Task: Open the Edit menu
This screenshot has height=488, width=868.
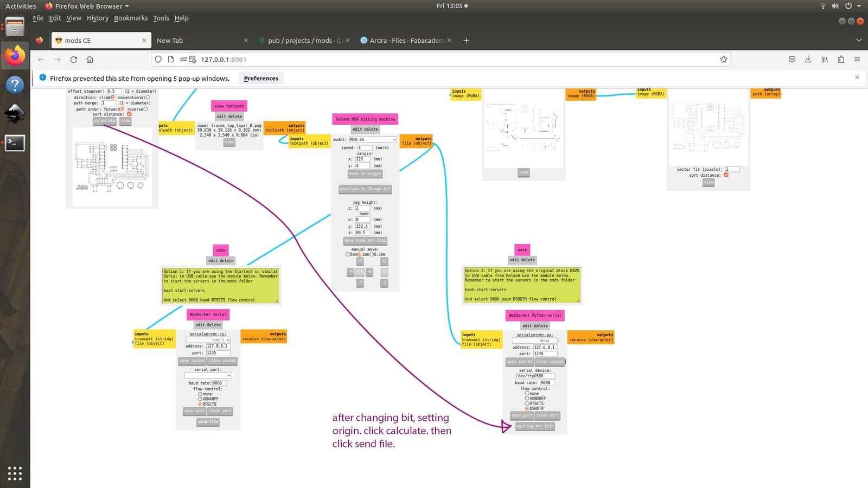Action: coord(55,18)
